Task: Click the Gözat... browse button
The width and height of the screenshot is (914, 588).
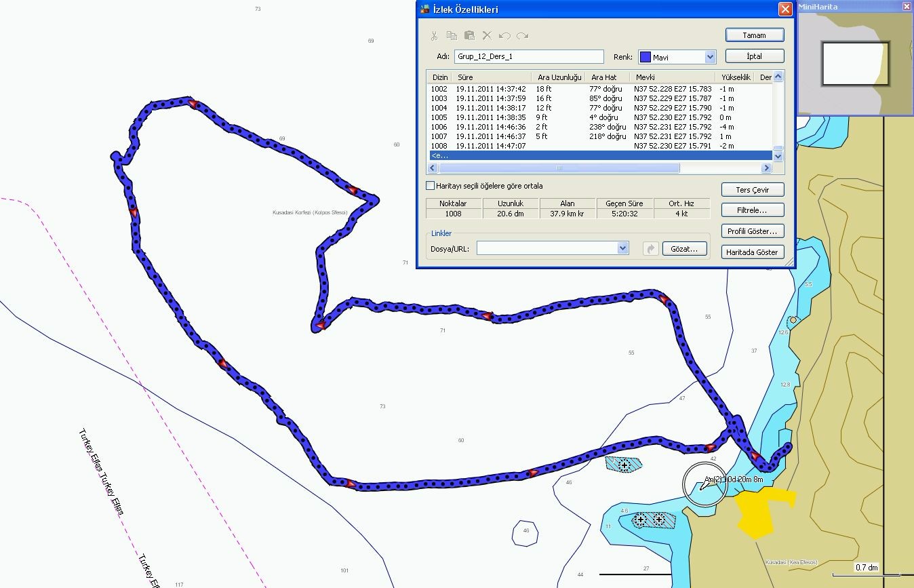Action: 685,249
